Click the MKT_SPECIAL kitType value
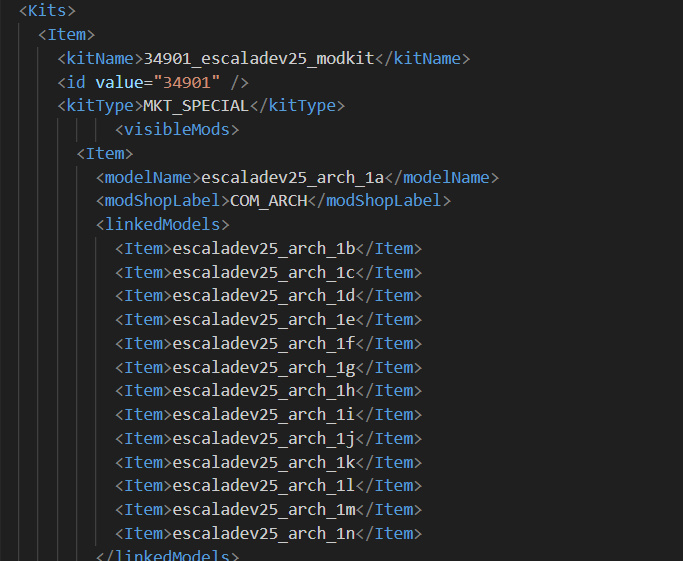This screenshot has height=561, width=683. point(197,105)
